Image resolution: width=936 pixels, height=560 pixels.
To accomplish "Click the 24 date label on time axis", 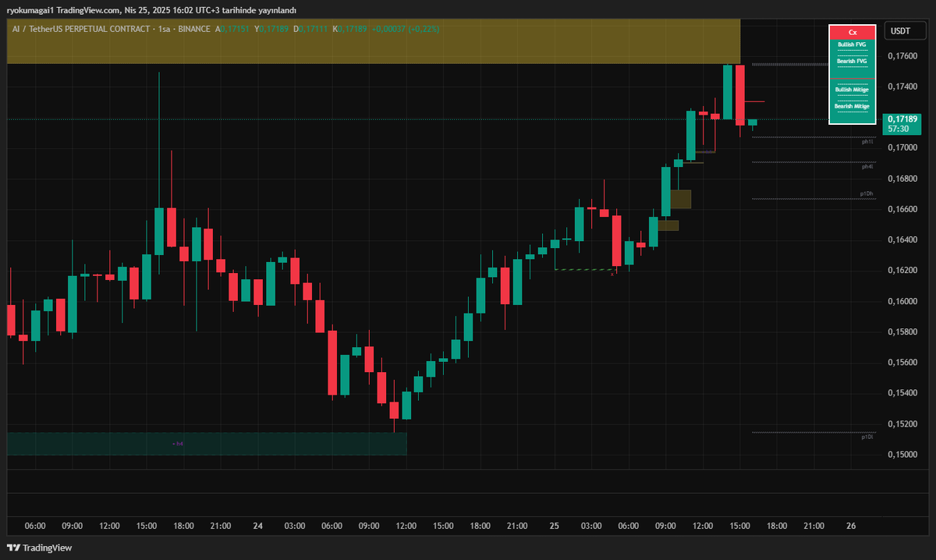I will click(x=257, y=526).
